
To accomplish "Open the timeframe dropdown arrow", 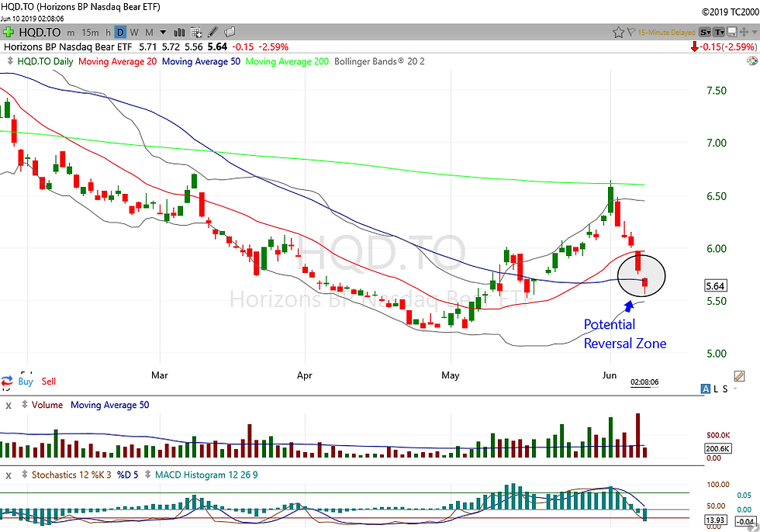I will pyautogui.click(x=164, y=33).
